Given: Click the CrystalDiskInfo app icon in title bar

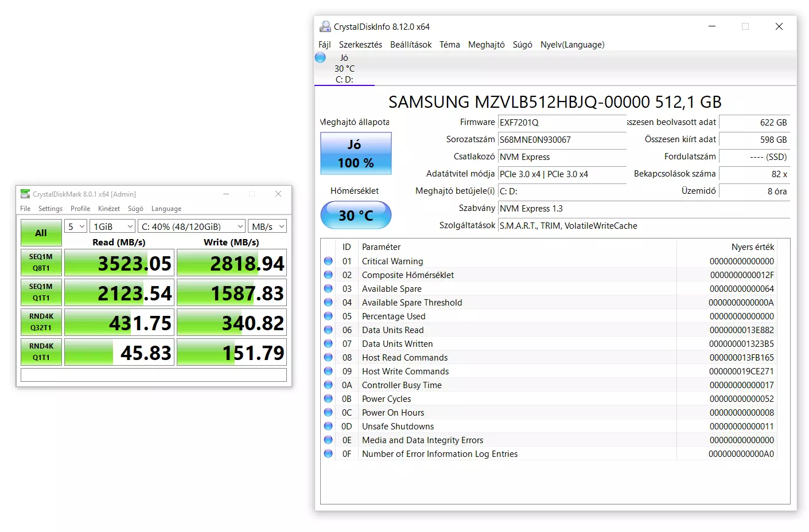Looking at the screenshot, I should click(x=325, y=26).
